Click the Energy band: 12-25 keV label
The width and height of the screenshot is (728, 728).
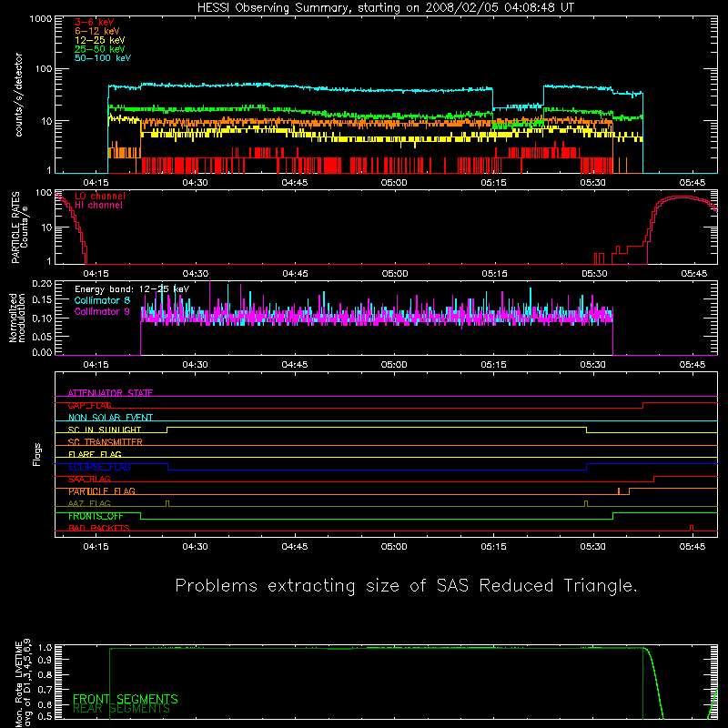(132, 289)
